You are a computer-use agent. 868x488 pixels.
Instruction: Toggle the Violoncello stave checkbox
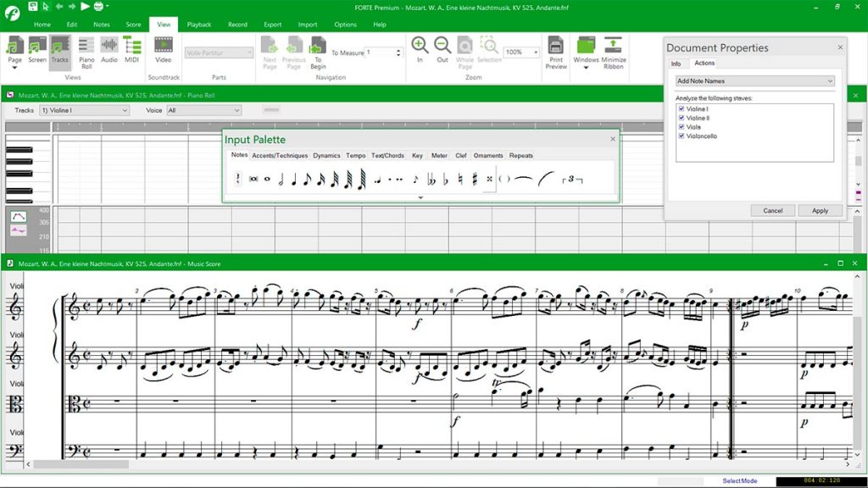[682, 136]
